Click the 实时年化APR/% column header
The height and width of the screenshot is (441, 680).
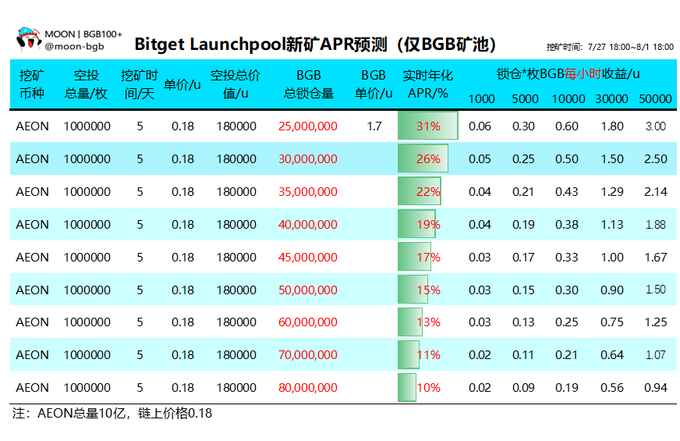pos(428,84)
